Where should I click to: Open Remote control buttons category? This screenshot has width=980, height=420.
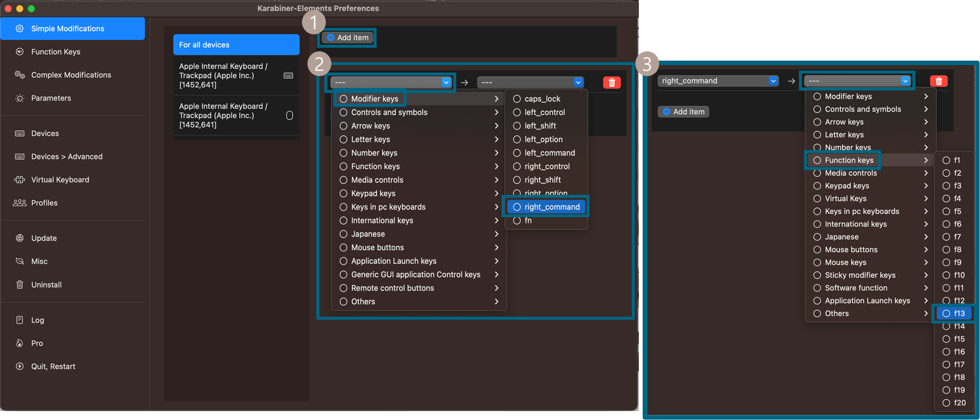pyautogui.click(x=419, y=288)
